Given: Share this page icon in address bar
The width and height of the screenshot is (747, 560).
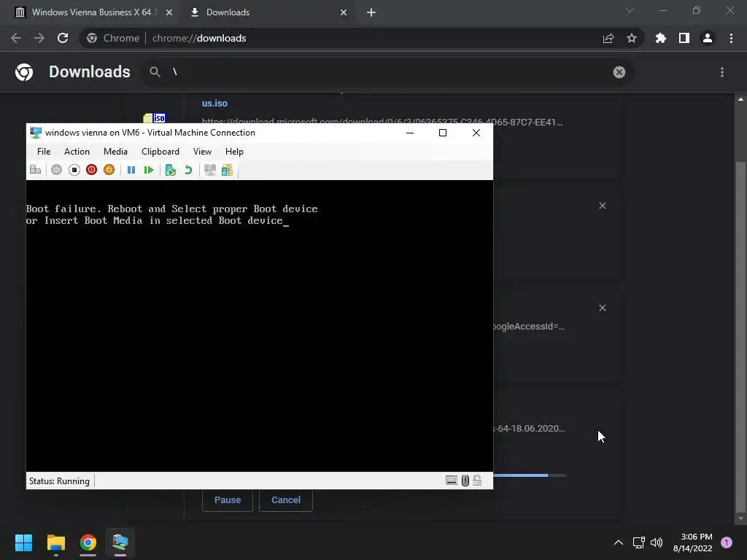Looking at the screenshot, I should (608, 38).
